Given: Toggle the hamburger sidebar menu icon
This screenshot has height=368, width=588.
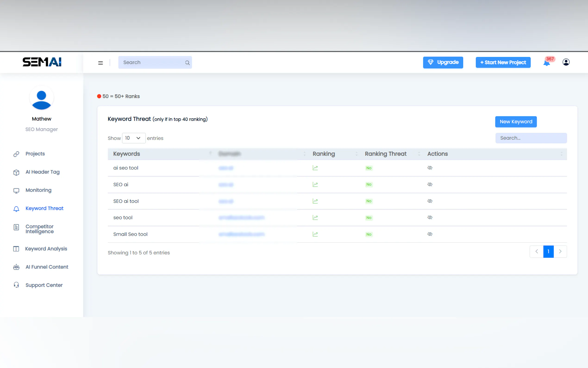Looking at the screenshot, I should point(100,63).
